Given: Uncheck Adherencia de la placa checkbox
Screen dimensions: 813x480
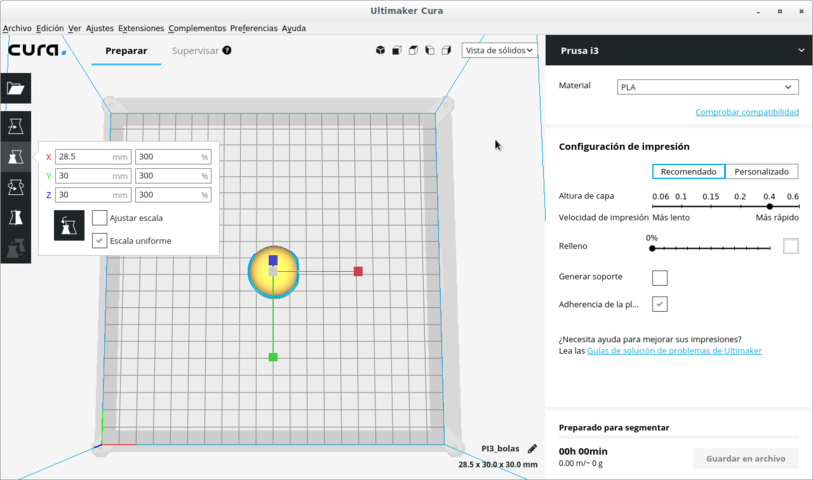Looking at the screenshot, I should 660,304.
